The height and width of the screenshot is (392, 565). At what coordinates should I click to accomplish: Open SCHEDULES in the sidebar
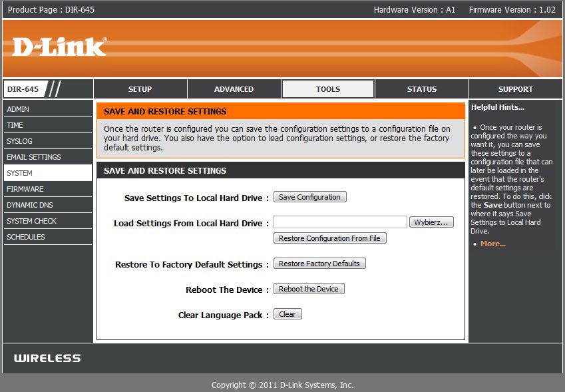(47, 237)
